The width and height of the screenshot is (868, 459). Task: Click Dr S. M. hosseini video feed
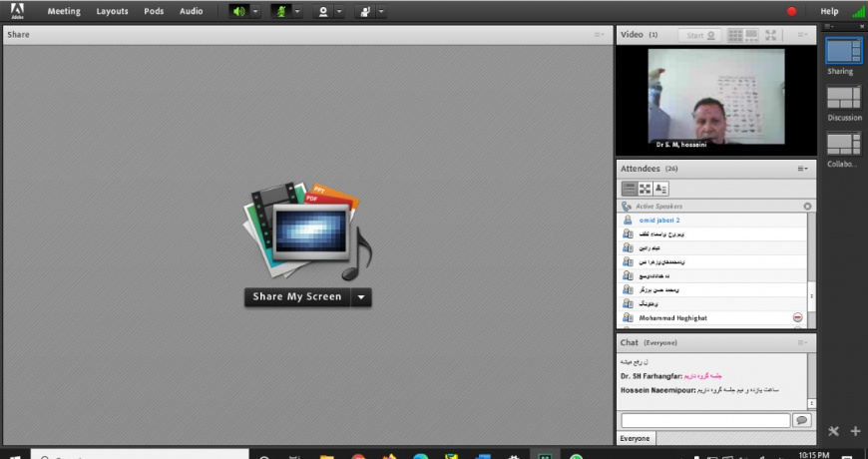point(716,97)
